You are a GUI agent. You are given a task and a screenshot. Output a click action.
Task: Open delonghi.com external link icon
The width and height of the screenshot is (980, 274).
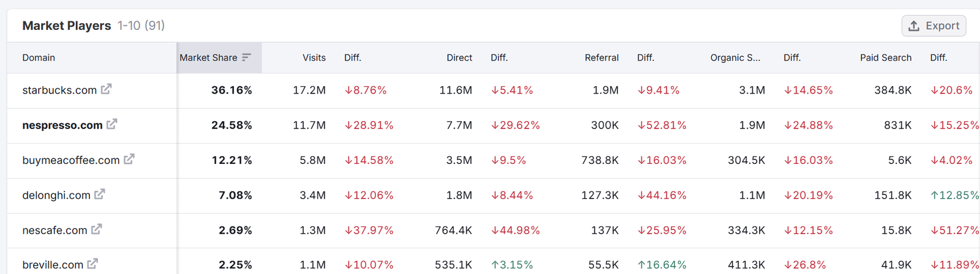pos(99,194)
